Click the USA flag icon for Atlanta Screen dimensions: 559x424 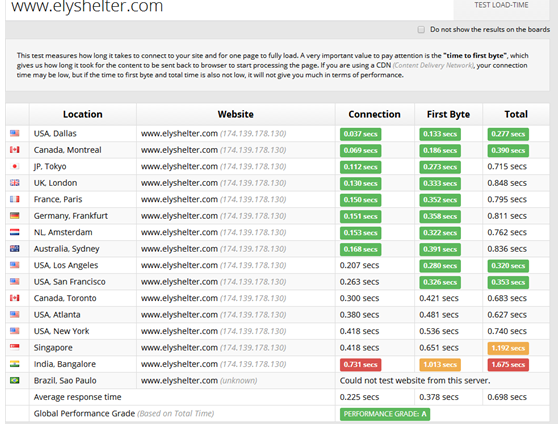pos(15,315)
